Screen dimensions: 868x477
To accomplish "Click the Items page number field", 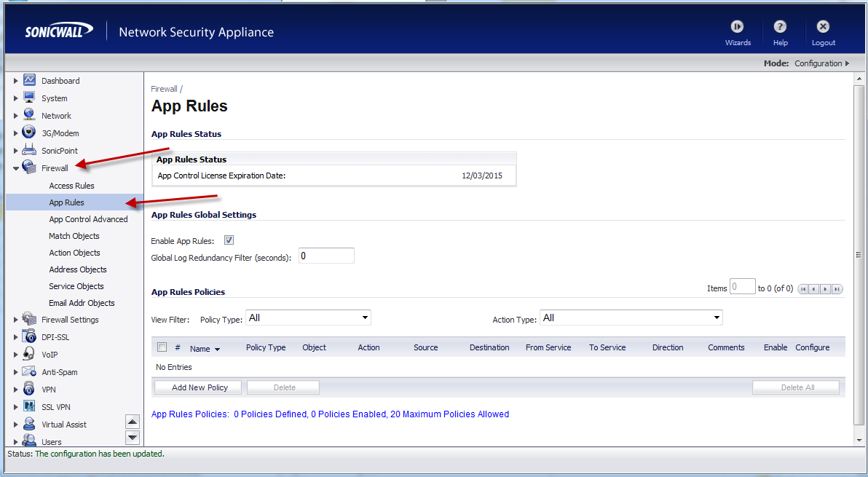I will tap(742, 287).
